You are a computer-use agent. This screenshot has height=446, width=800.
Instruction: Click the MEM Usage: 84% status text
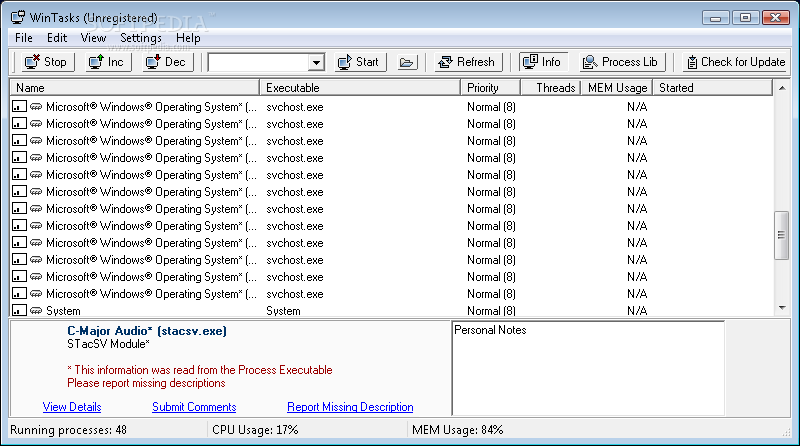click(458, 430)
